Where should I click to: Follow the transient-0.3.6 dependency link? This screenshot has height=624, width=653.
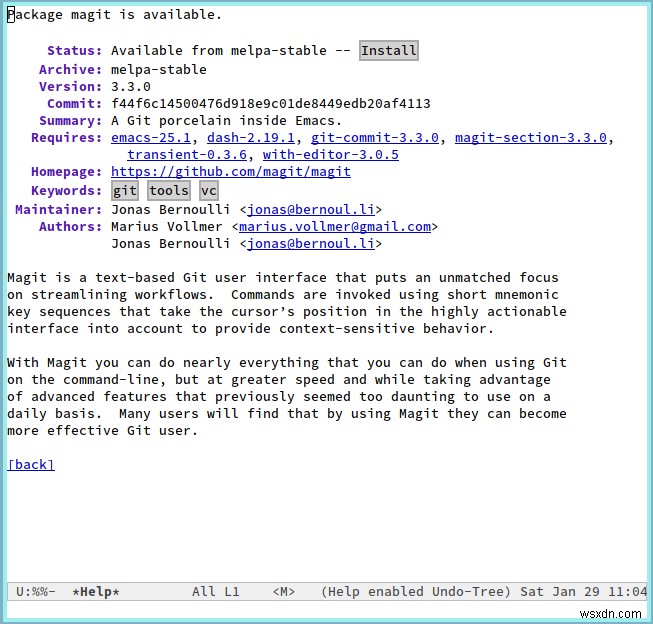click(187, 155)
